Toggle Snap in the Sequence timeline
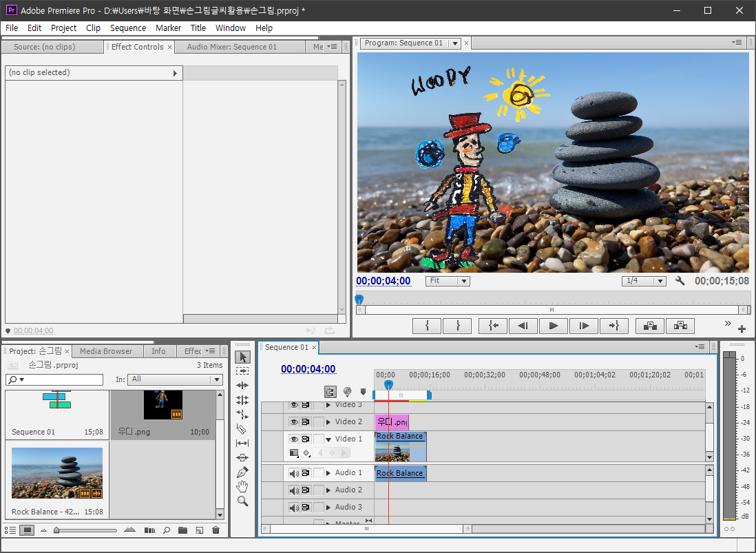756x553 pixels. [x=330, y=391]
